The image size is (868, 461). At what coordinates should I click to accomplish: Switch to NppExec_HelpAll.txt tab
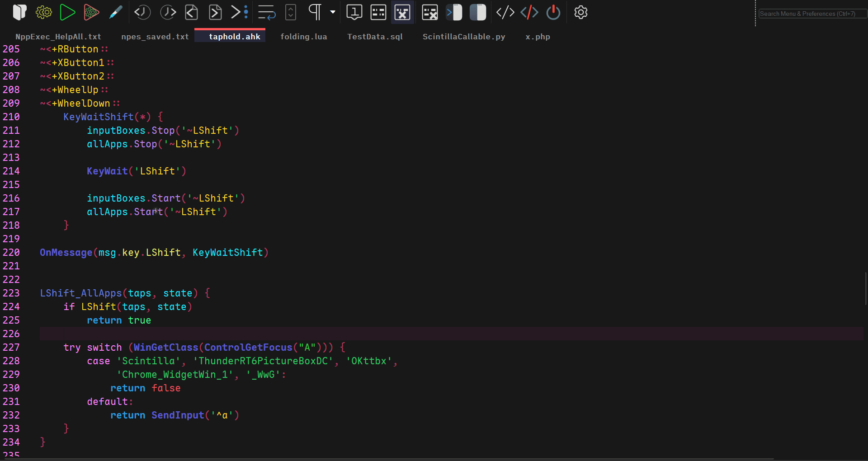pyautogui.click(x=58, y=37)
